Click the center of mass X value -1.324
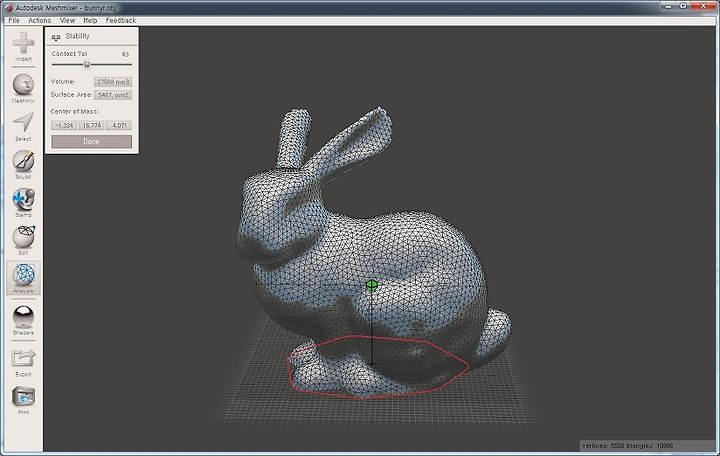Viewport: 720px width, 456px height. pyautogui.click(x=64, y=125)
